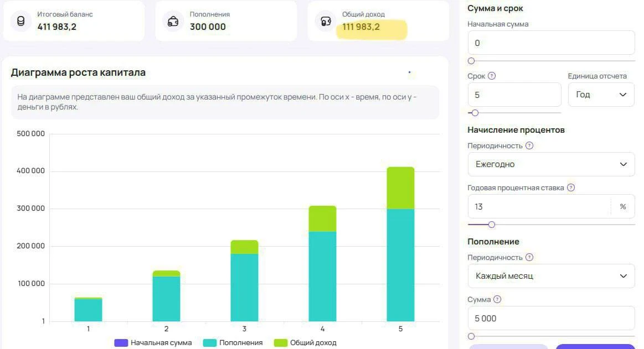Click the year 4 bar in chart
This screenshot has width=644, height=349.
[322, 264]
